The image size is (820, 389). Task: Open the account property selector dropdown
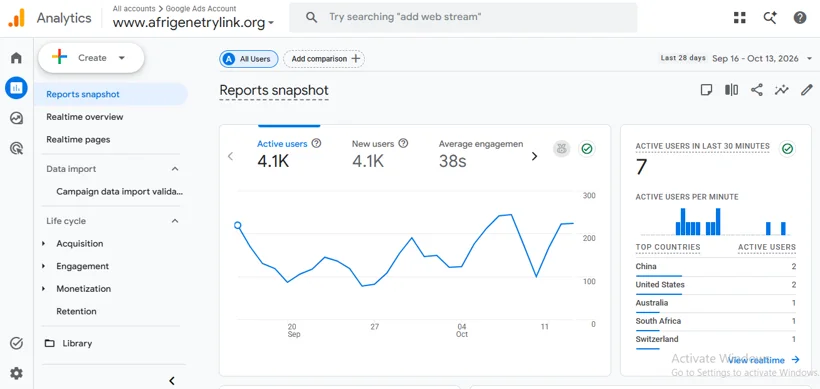coord(193,23)
